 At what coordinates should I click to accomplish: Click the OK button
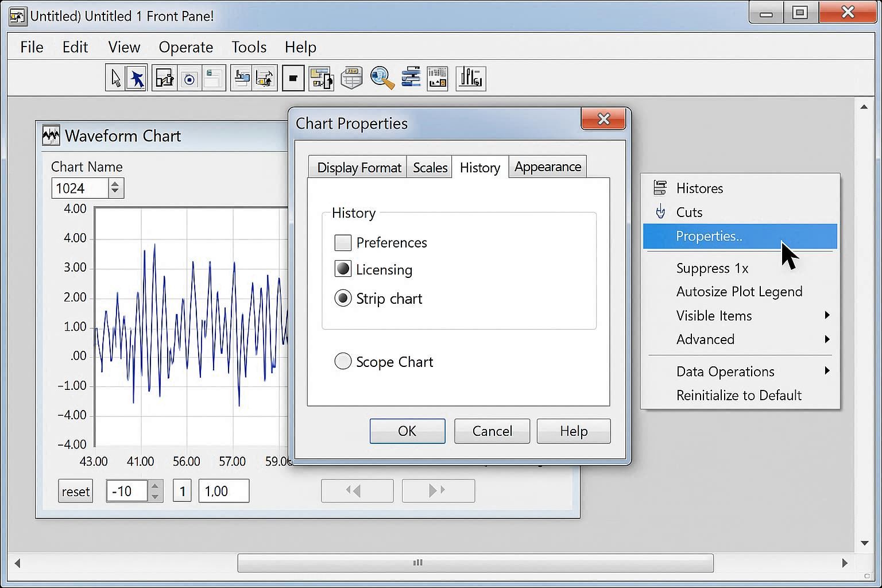(407, 431)
